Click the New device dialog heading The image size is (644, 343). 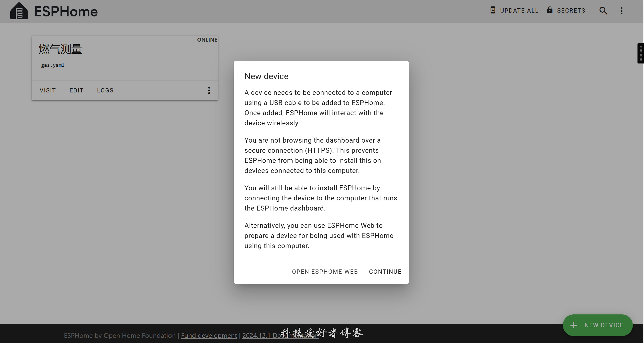click(266, 76)
